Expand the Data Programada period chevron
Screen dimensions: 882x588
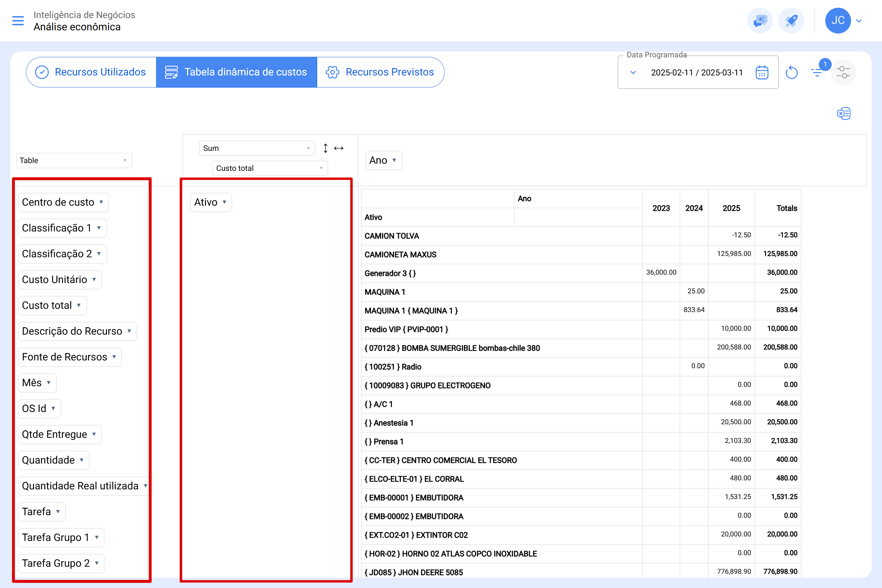coord(633,73)
